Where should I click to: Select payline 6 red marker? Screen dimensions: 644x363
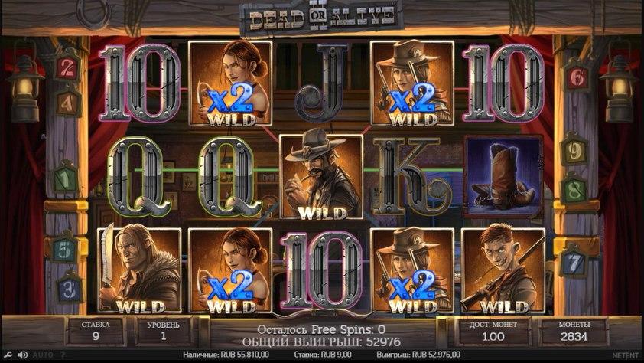click(x=577, y=77)
